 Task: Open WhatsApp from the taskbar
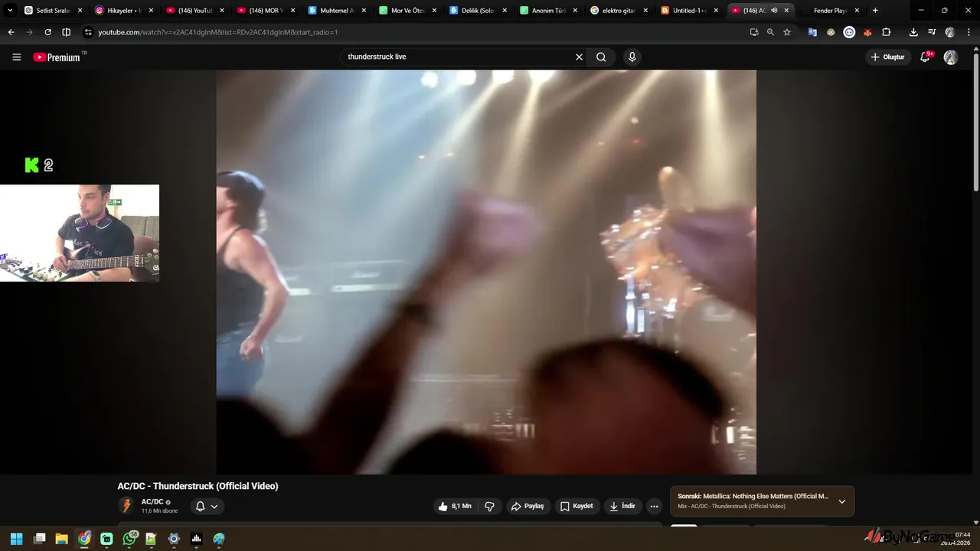(x=129, y=539)
